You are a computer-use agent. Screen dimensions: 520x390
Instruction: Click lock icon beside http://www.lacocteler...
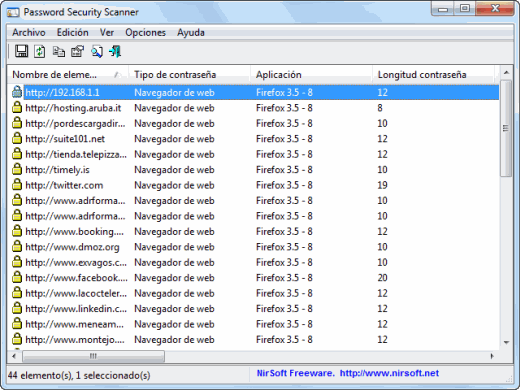pyautogui.click(x=17, y=293)
